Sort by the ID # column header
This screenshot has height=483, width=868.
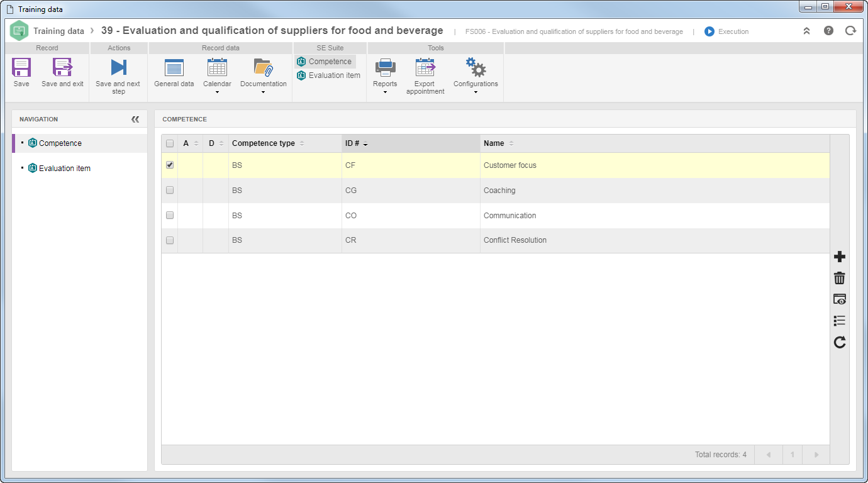point(411,143)
